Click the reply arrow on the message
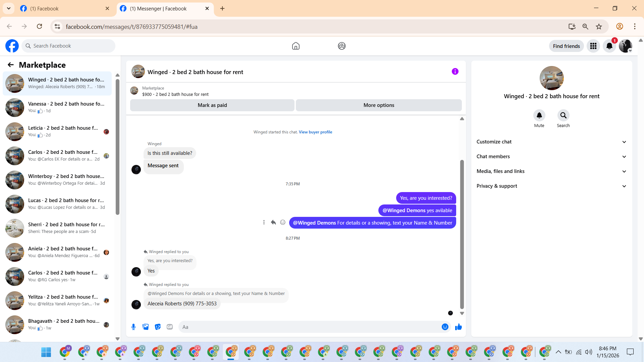The image size is (644, 362). (x=273, y=223)
